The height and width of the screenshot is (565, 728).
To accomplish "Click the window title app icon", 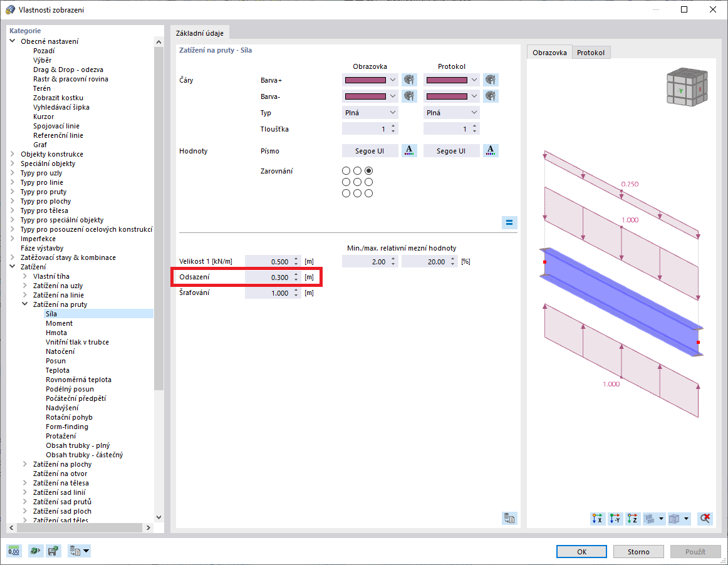I will click(10, 10).
